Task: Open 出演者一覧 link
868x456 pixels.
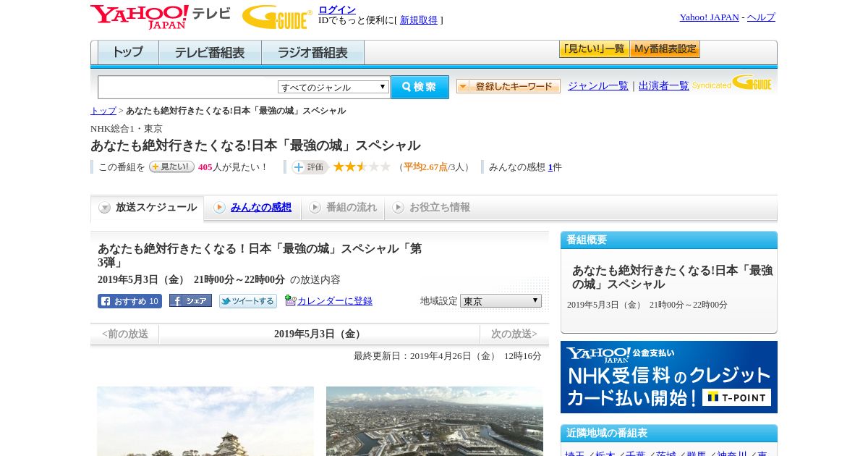Action: click(x=664, y=85)
